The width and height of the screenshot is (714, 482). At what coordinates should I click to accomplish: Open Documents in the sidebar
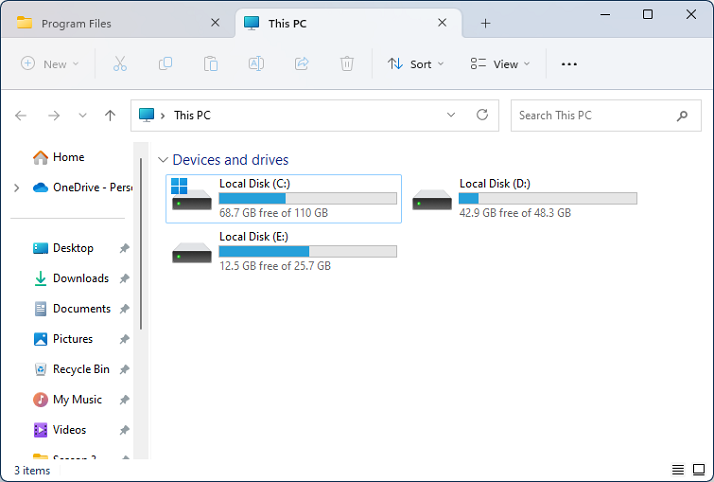click(x=72, y=309)
